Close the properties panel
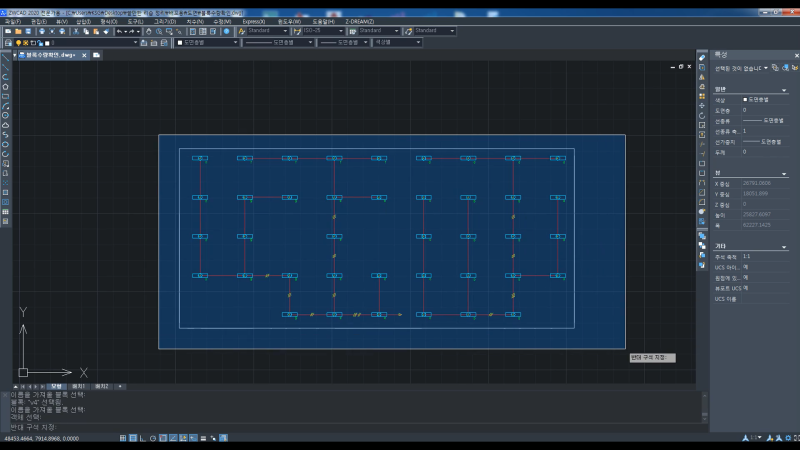Screen dimensions: 800x450 [796, 55]
